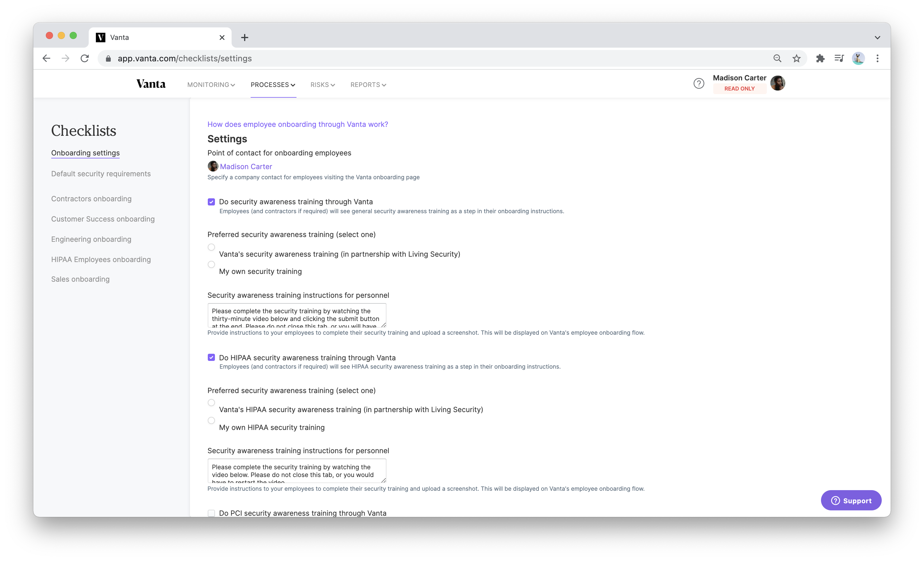Bookmark this page with the star icon
This screenshot has width=924, height=561.
pyautogui.click(x=797, y=58)
